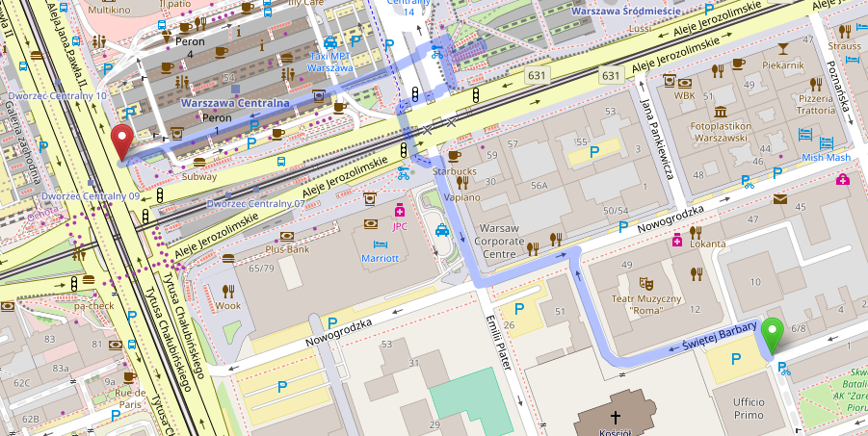Click the red destination marker pin
Image resolution: width=868 pixels, height=436 pixels.
point(121,142)
